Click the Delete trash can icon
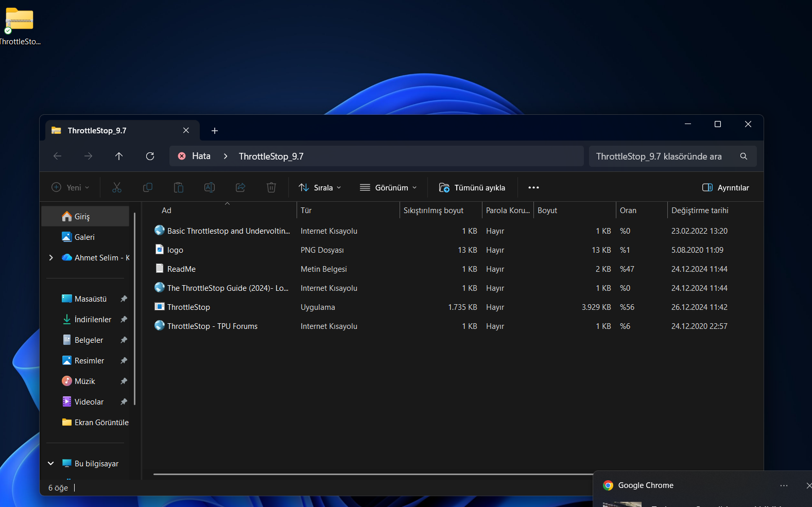 coord(271,187)
